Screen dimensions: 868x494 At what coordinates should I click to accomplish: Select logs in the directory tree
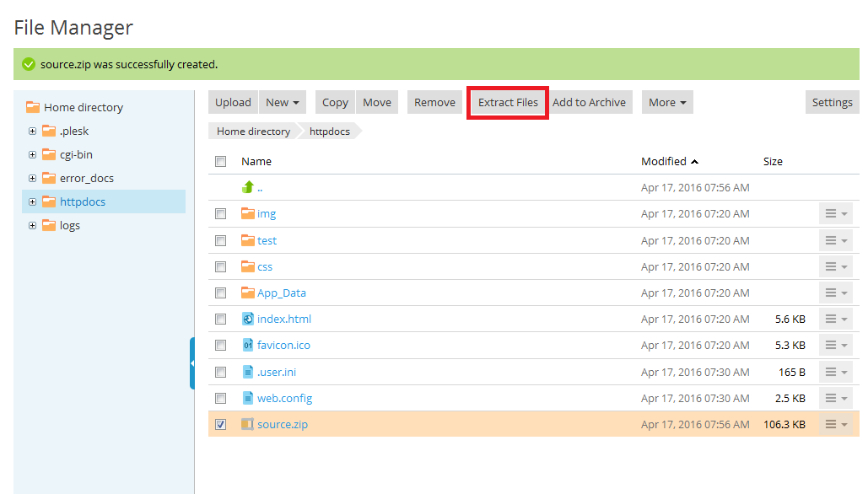point(70,225)
